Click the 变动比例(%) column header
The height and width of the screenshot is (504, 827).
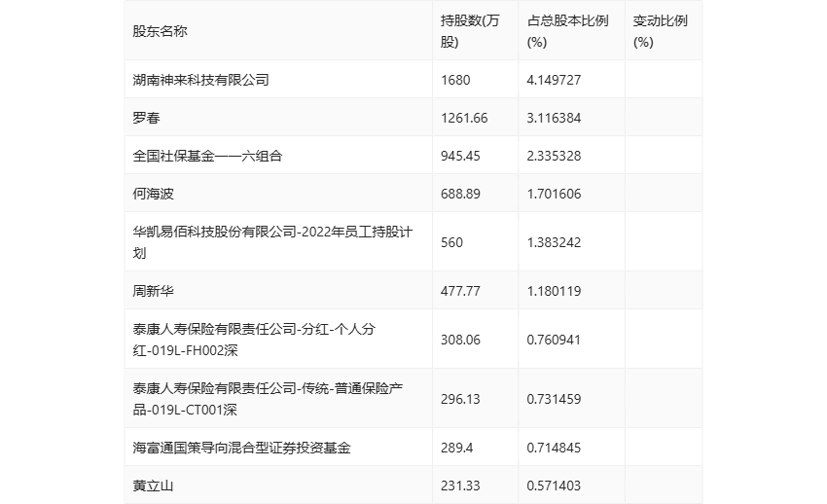(x=661, y=31)
